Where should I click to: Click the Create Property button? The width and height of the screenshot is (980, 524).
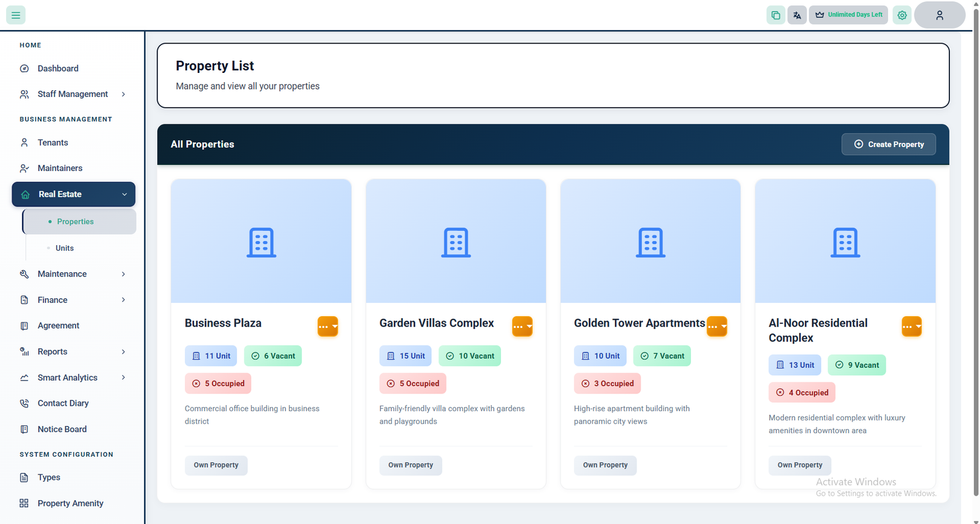coord(889,144)
